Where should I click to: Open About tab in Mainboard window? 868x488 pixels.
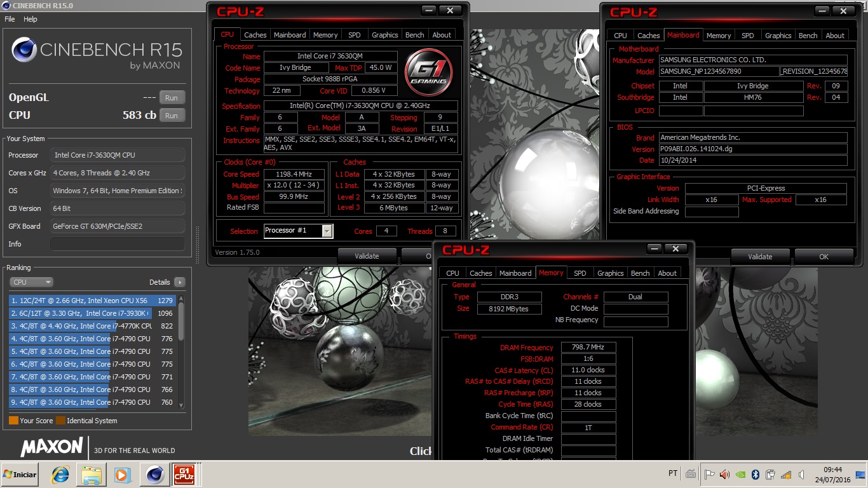click(835, 36)
